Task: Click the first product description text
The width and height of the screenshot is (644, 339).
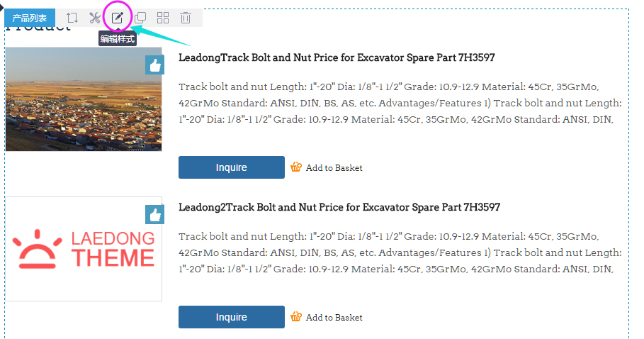Action: click(400, 103)
